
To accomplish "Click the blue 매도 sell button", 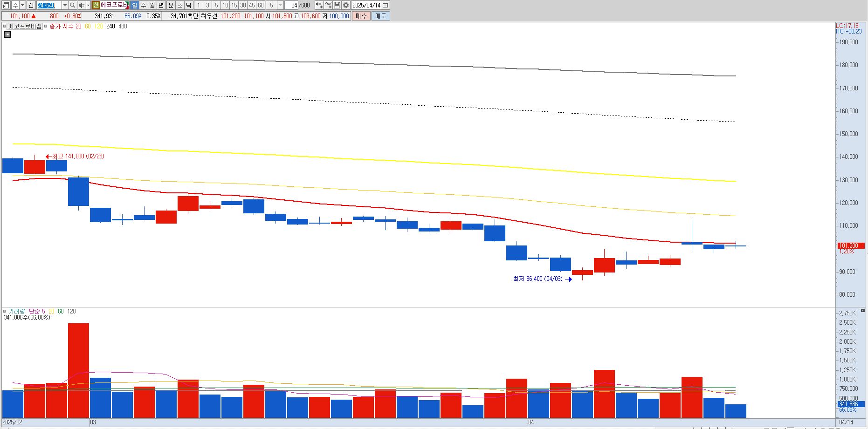I will click(381, 16).
